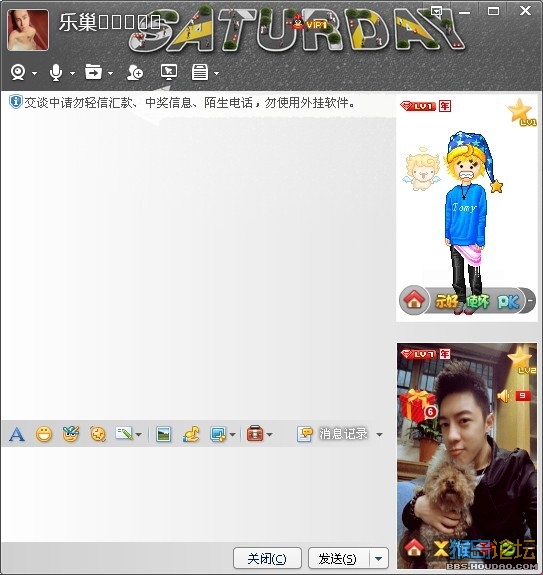The width and height of the screenshot is (543, 575).
Task: Open home icon on the cartoon avatar bar
Action: pyautogui.click(x=414, y=300)
